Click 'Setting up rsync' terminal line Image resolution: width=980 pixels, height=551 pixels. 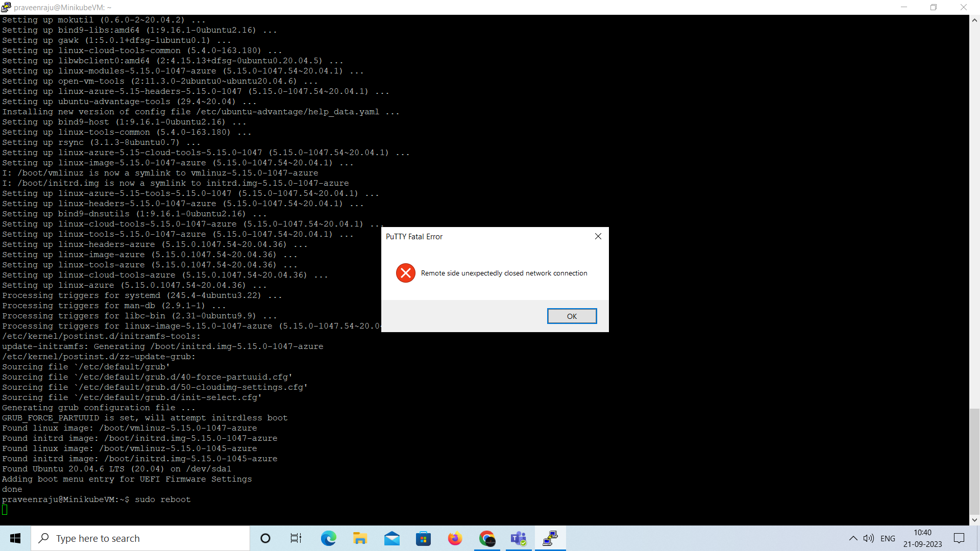pyautogui.click(x=101, y=142)
